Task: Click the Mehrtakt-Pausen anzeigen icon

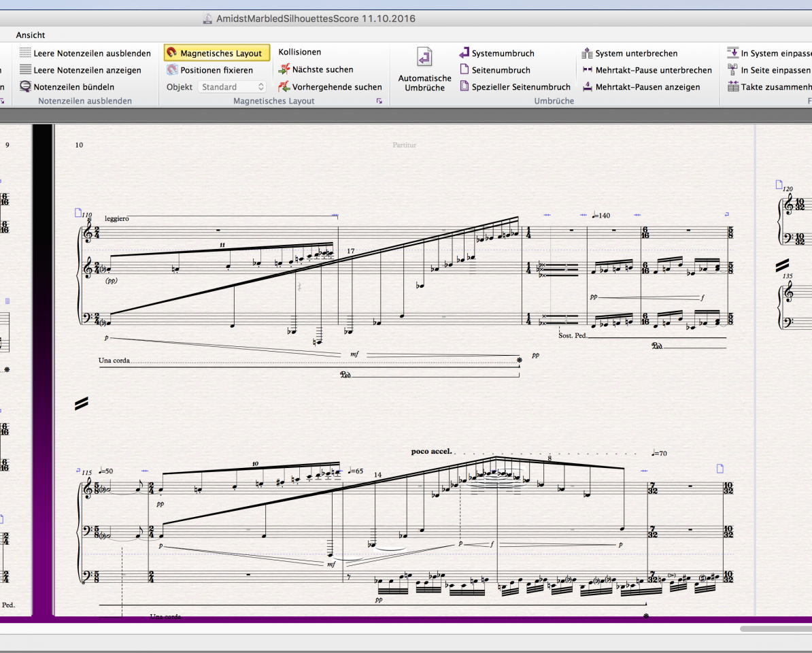Action: [x=588, y=86]
